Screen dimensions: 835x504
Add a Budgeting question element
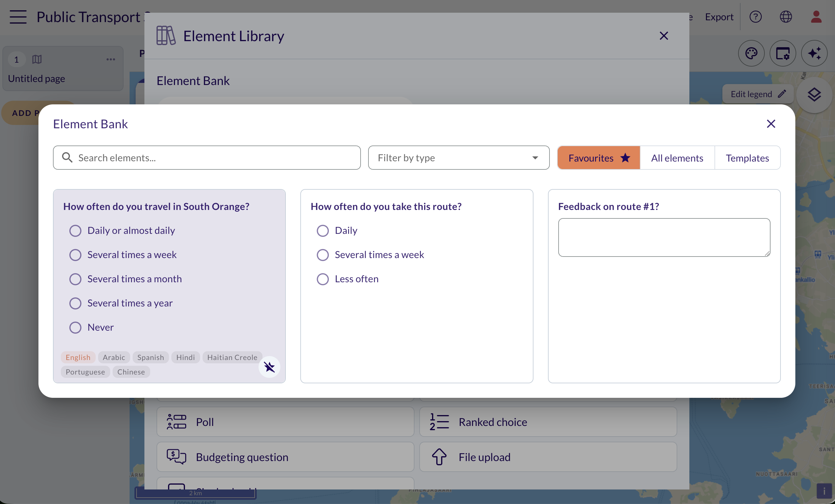point(285,457)
